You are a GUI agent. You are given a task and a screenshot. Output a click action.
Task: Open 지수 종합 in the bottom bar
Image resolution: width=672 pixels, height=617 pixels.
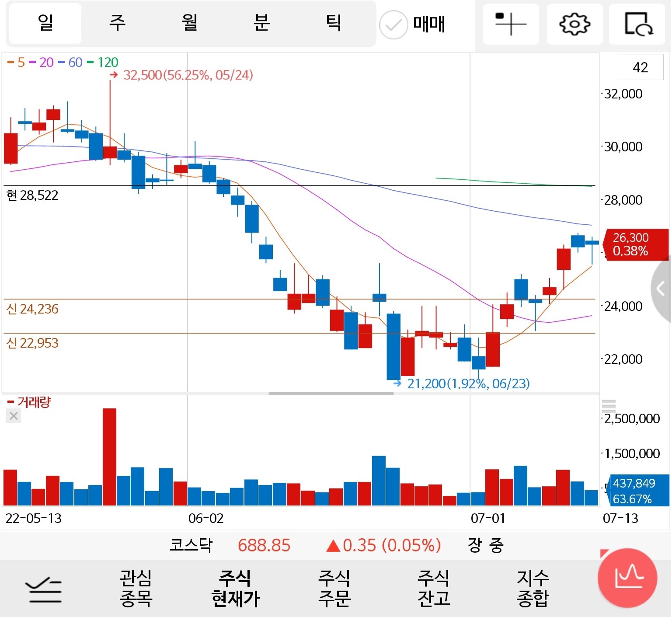point(534,588)
